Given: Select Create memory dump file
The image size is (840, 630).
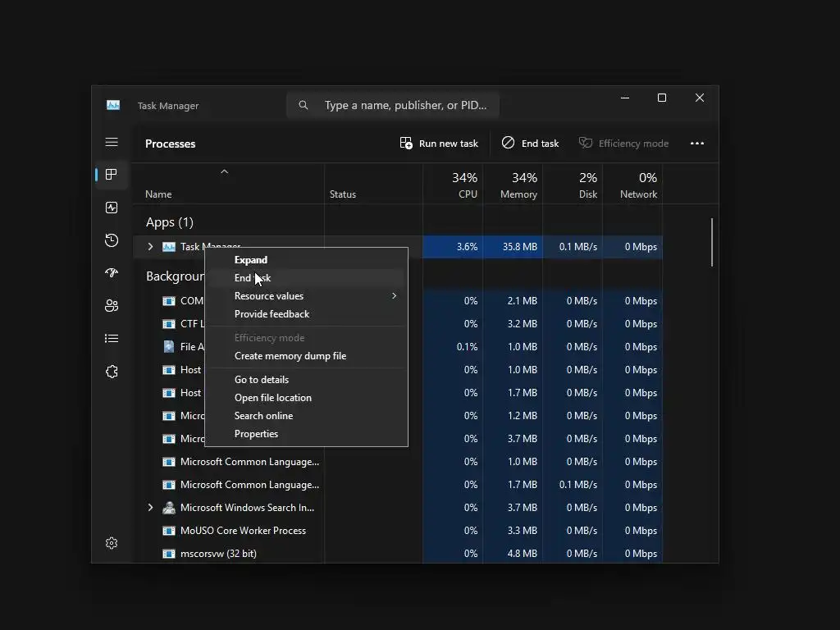Looking at the screenshot, I should point(307,356).
